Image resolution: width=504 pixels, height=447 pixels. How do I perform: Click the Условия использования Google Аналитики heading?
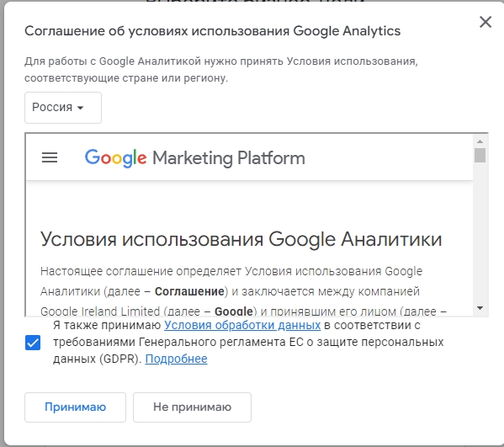(x=241, y=239)
